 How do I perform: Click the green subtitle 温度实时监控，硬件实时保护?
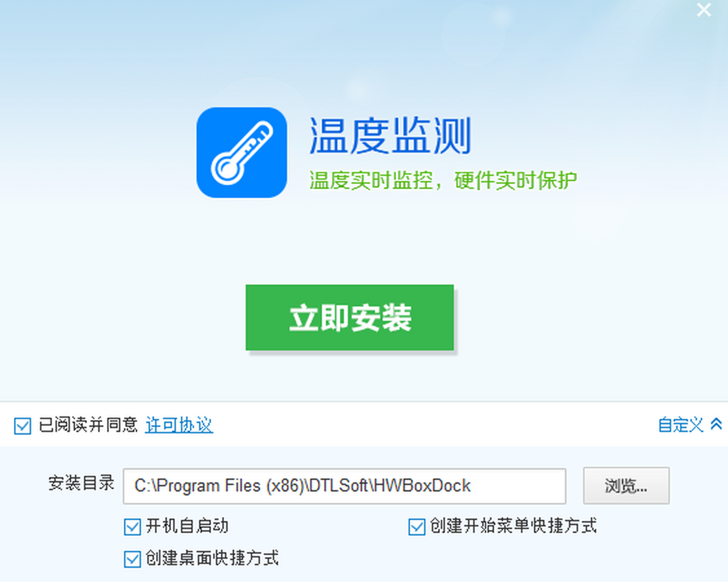point(443,181)
